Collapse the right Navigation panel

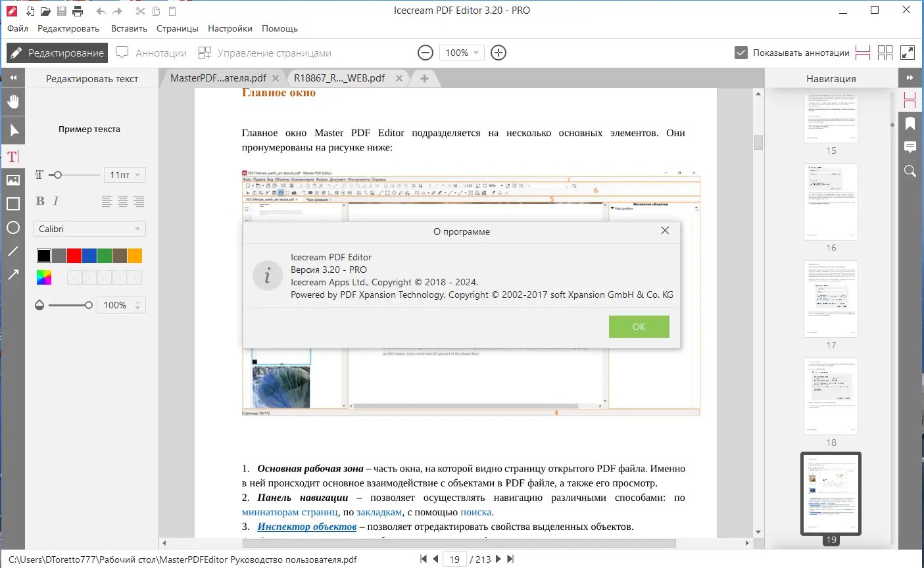(910, 78)
